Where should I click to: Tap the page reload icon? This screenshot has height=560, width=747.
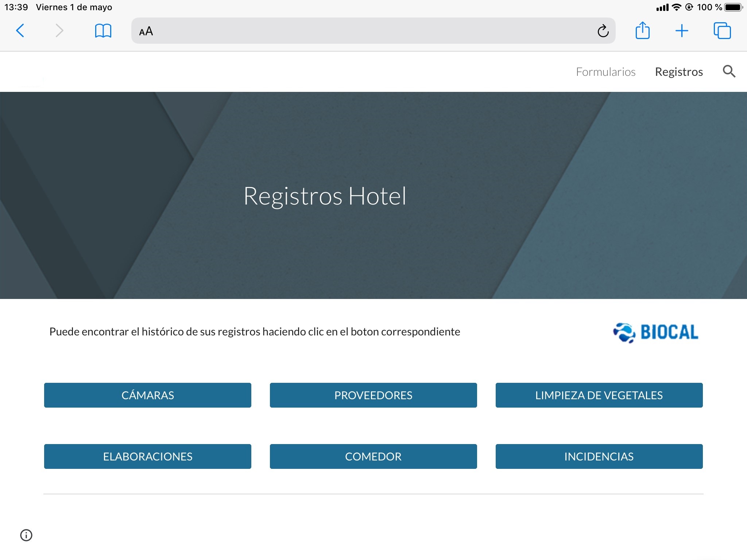pyautogui.click(x=603, y=31)
